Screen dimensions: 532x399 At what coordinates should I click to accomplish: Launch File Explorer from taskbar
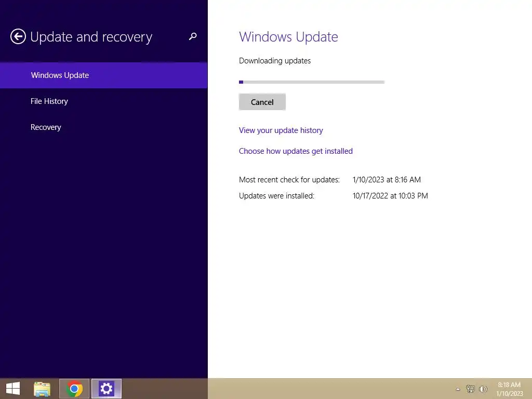pos(42,389)
